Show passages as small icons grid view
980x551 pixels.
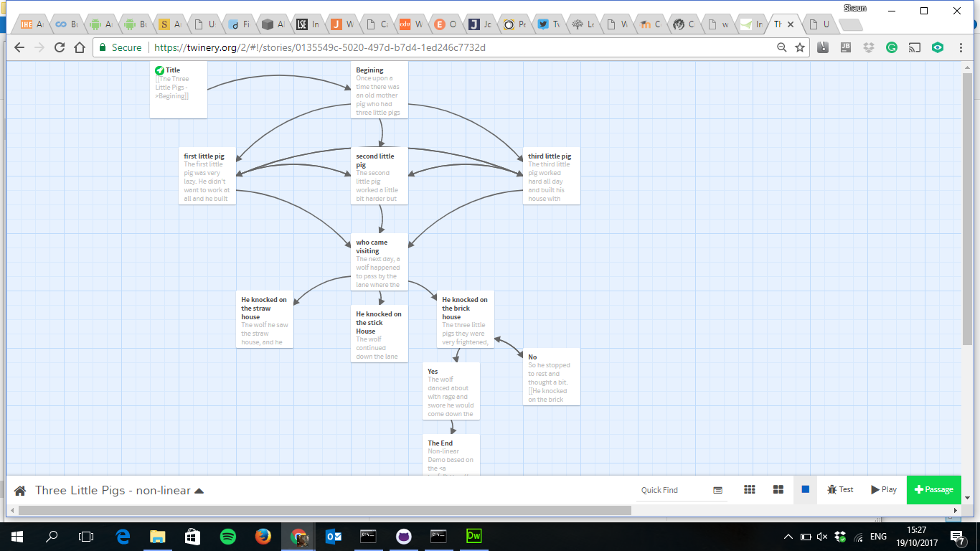pos(750,489)
